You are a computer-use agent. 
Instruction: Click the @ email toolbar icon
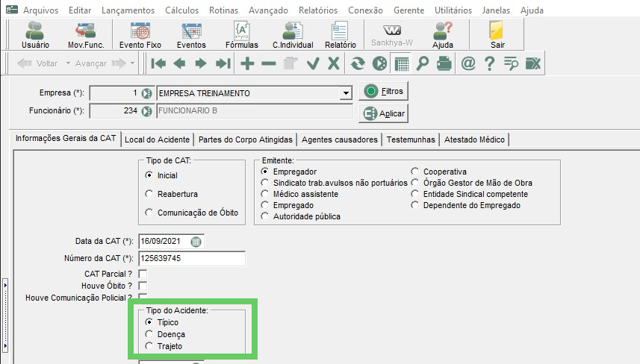(x=468, y=63)
